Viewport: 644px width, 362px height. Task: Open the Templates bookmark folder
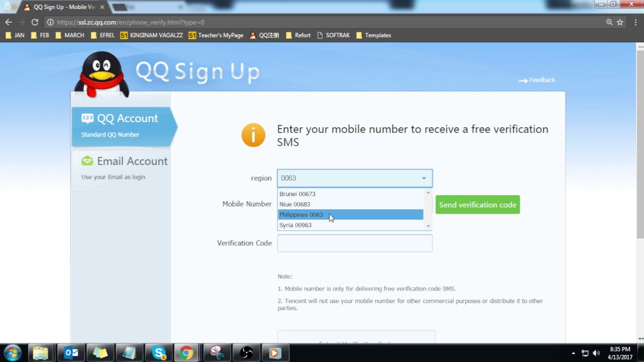coord(373,35)
